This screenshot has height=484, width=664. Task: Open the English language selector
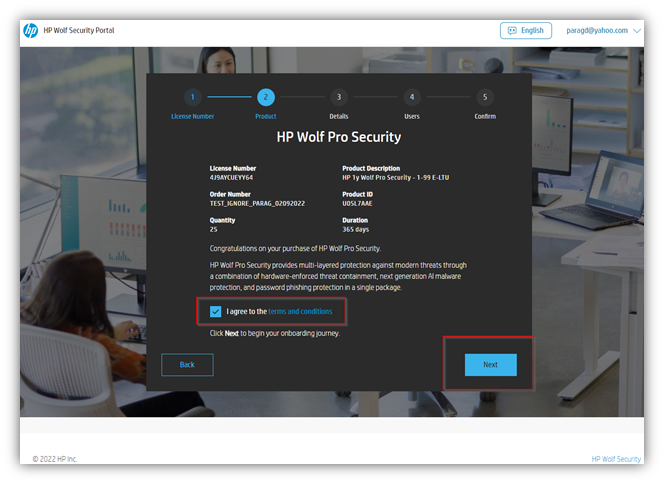[x=526, y=30]
